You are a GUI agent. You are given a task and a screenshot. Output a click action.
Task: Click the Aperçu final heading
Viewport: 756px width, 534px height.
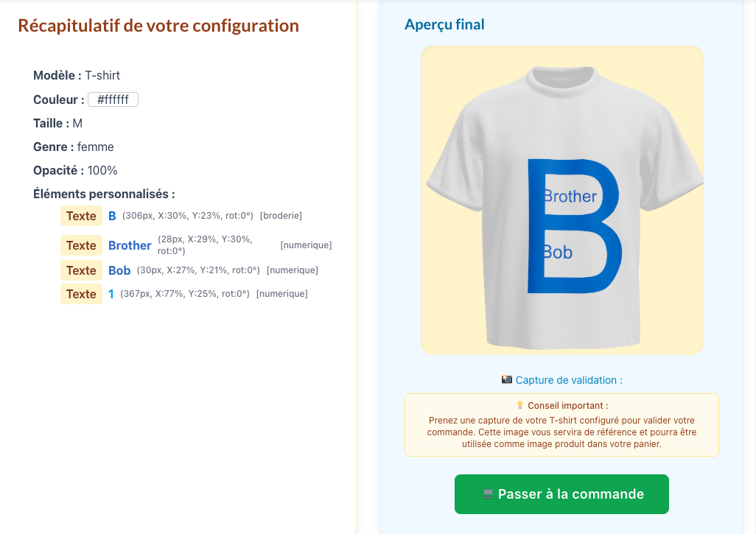pyautogui.click(x=444, y=24)
